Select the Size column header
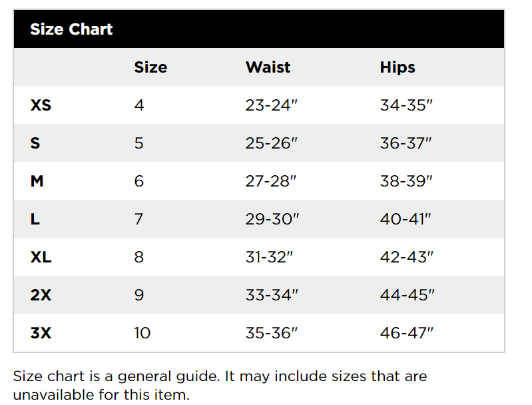532x405 pixels. (150, 67)
